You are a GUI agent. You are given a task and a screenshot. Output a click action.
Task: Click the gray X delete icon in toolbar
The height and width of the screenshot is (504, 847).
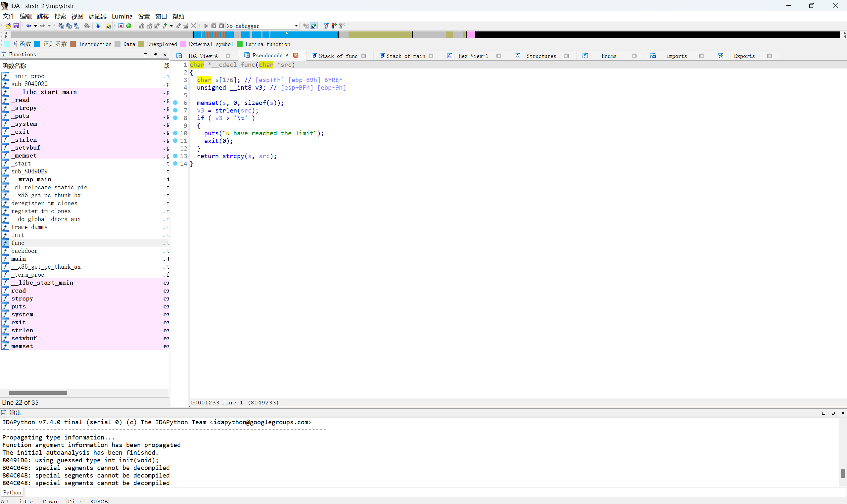click(194, 26)
